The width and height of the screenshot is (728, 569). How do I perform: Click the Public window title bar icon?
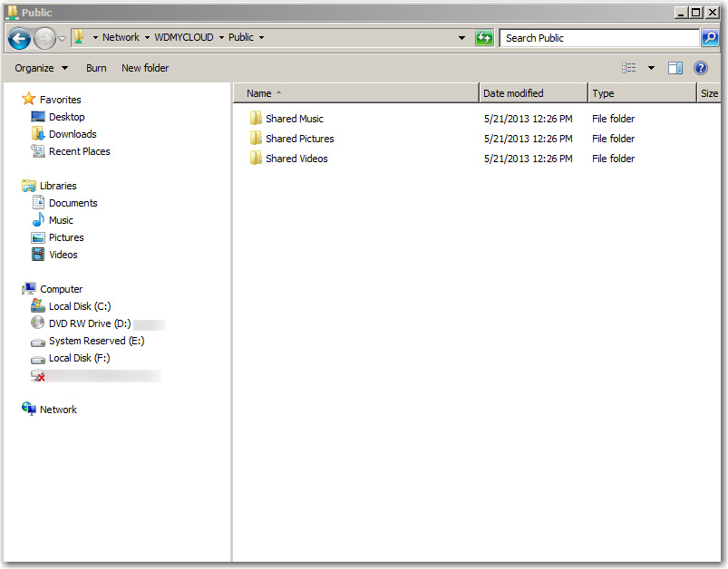pos(13,12)
